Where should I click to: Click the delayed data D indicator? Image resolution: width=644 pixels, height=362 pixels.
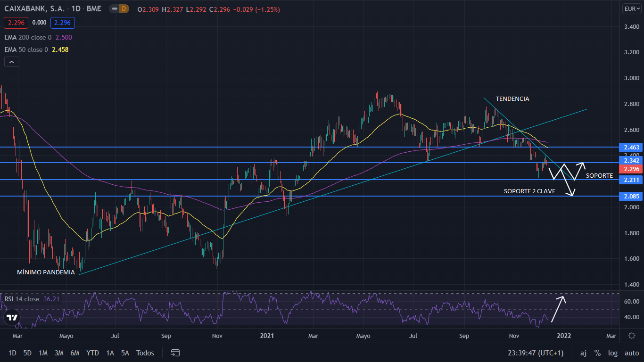[x=124, y=9]
